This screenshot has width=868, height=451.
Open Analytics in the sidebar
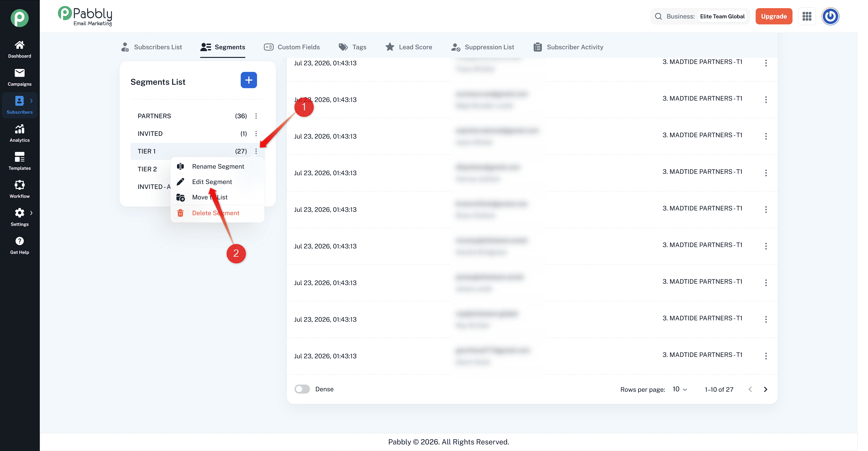coord(19,133)
